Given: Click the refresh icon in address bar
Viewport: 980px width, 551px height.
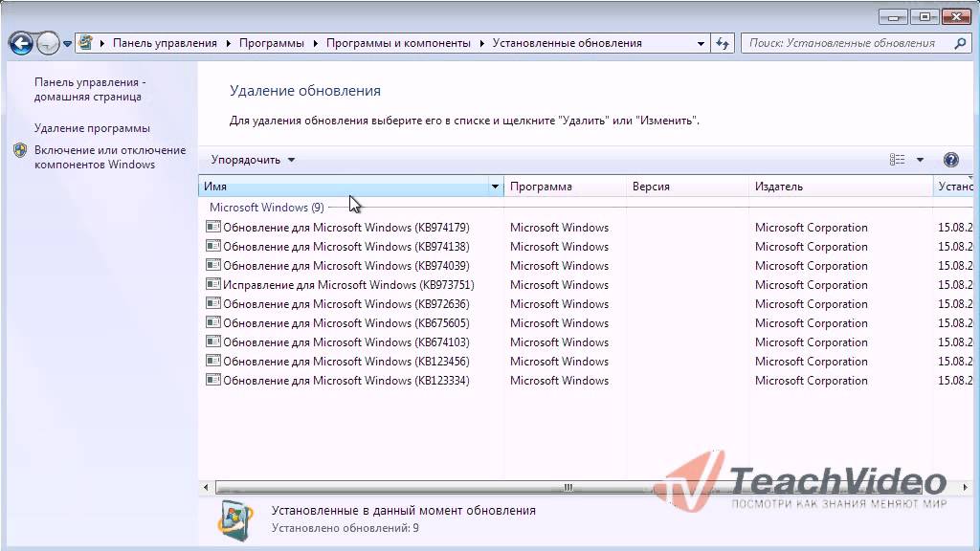Looking at the screenshot, I should [723, 42].
